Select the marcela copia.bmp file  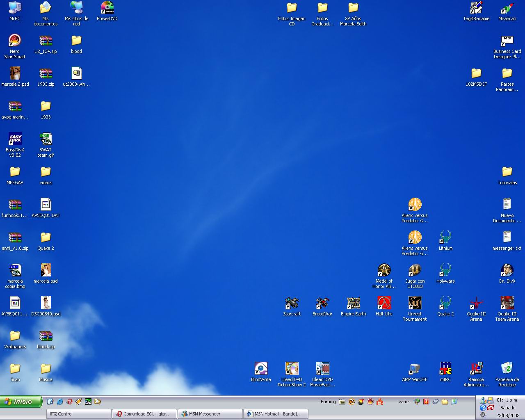(15, 270)
